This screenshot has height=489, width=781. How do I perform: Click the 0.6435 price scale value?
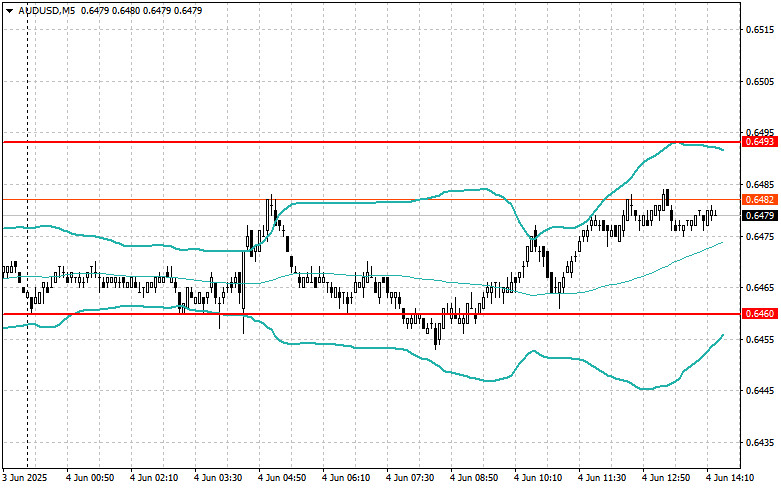tap(760, 443)
